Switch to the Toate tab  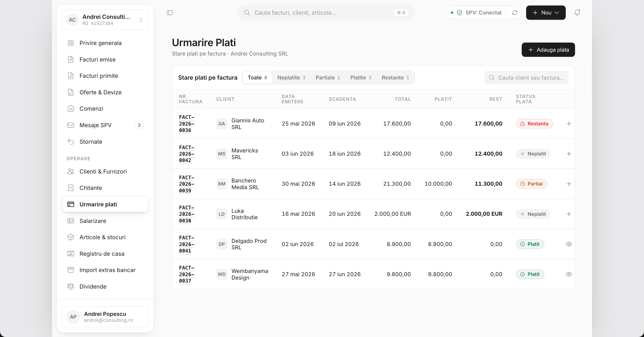[x=257, y=78]
